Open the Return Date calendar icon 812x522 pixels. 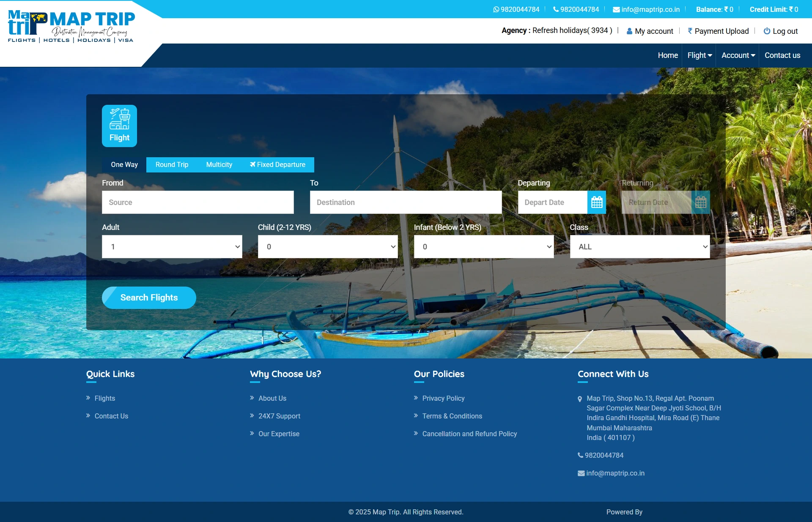pyautogui.click(x=700, y=202)
